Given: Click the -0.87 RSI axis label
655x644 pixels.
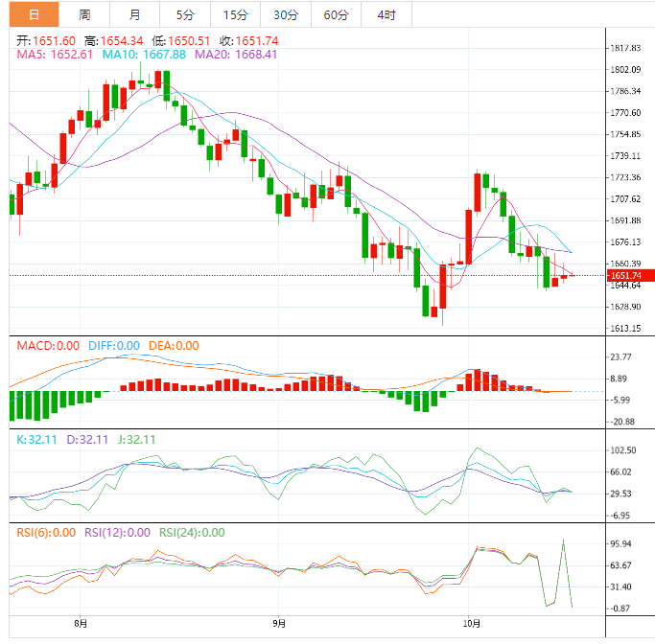Looking at the screenshot, I should pyautogui.click(x=620, y=609).
